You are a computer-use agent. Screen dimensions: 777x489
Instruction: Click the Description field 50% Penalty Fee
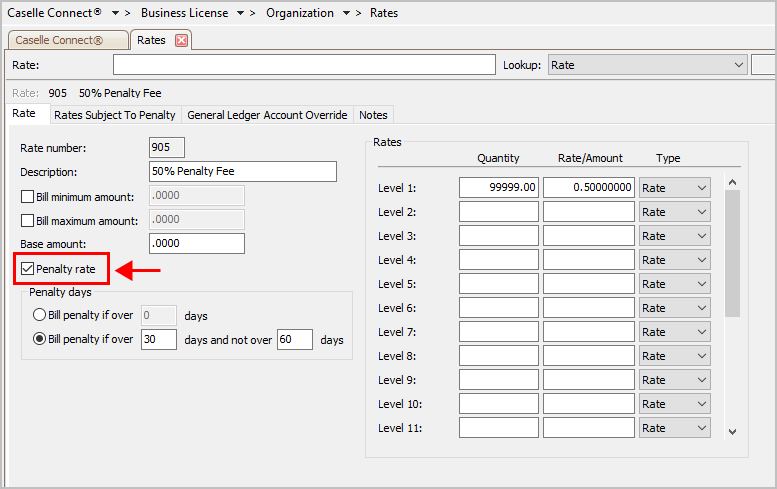point(243,171)
